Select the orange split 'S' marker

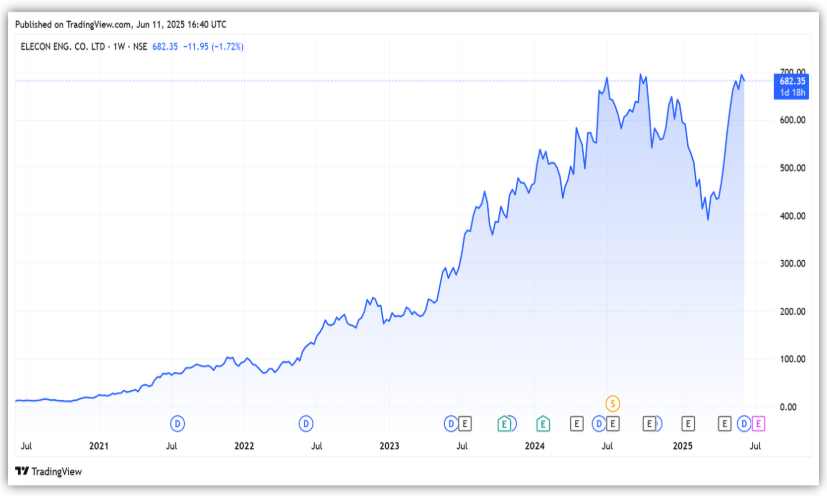click(x=613, y=403)
